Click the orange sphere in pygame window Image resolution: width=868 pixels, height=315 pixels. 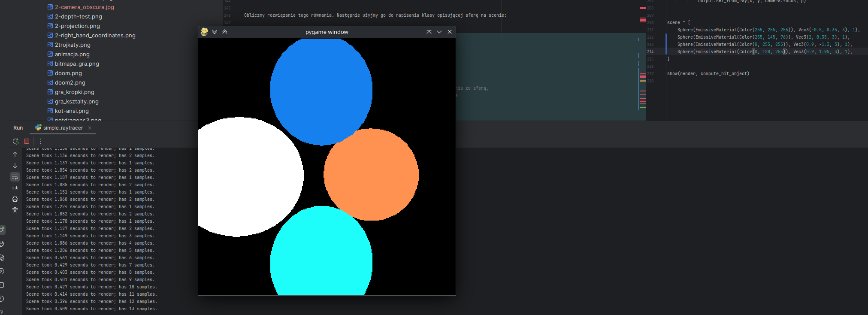[x=371, y=174]
